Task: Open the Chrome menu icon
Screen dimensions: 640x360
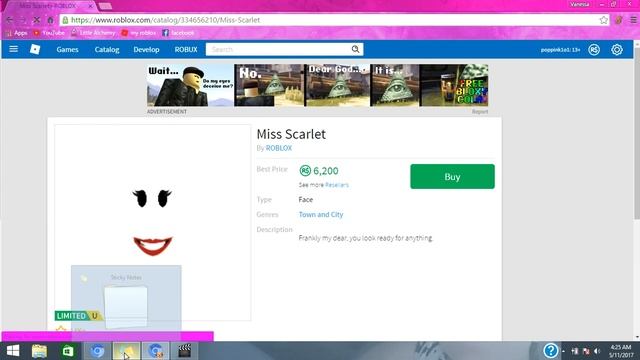Action: [x=633, y=20]
